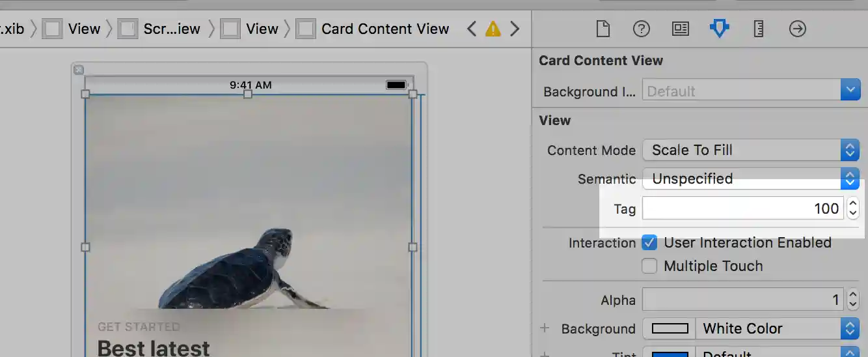Click the 9:41 AM status bar time
This screenshot has height=357, width=868.
point(251,85)
